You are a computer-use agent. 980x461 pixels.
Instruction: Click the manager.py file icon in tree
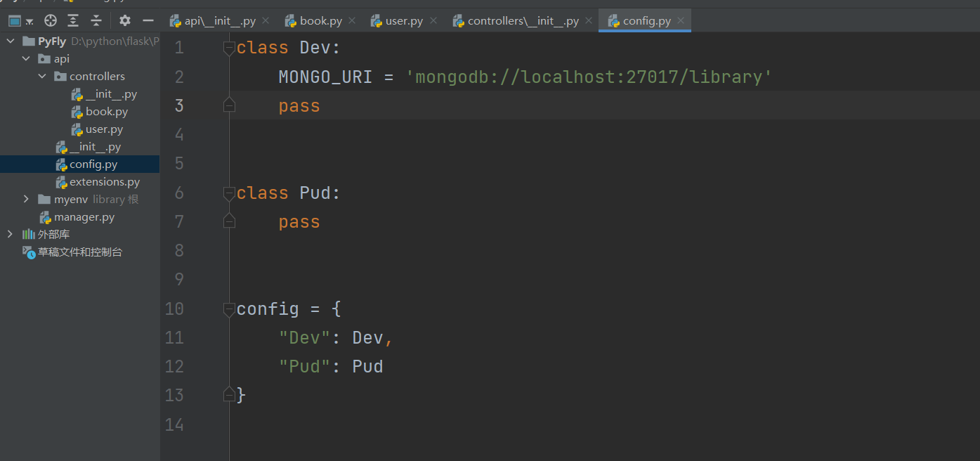[46, 217]
